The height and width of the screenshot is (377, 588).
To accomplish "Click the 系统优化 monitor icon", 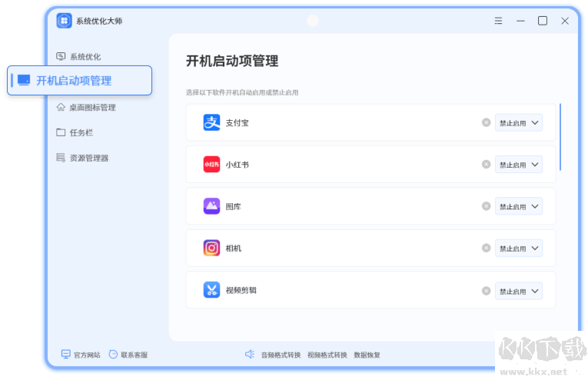I will coord(61,56).
